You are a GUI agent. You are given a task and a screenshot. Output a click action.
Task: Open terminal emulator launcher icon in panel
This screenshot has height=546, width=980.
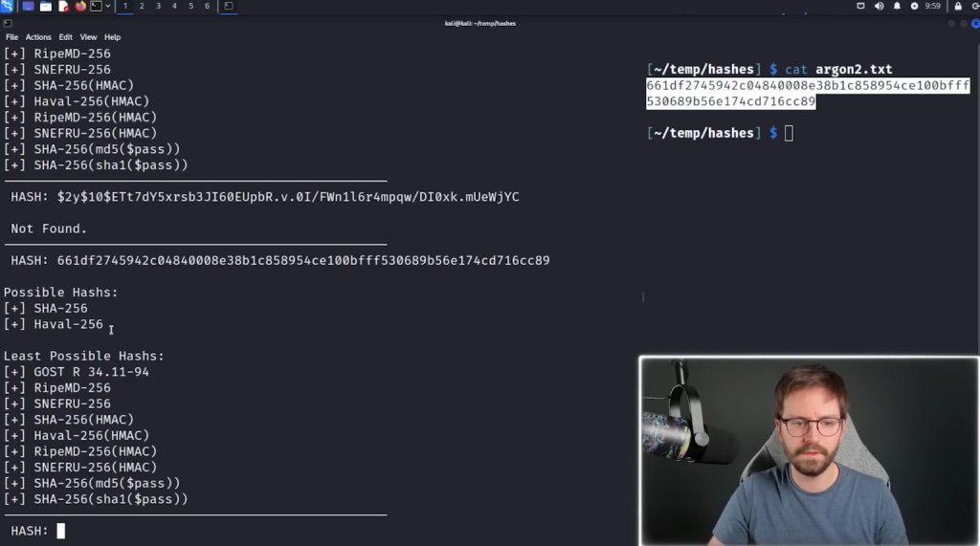(x=97, y=7)
